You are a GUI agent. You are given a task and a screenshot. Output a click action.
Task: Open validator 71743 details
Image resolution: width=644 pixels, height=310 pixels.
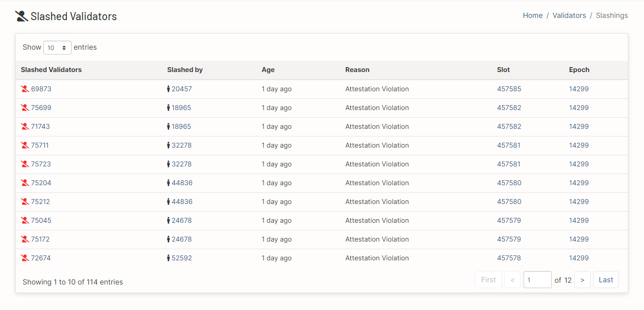point(40,127)
